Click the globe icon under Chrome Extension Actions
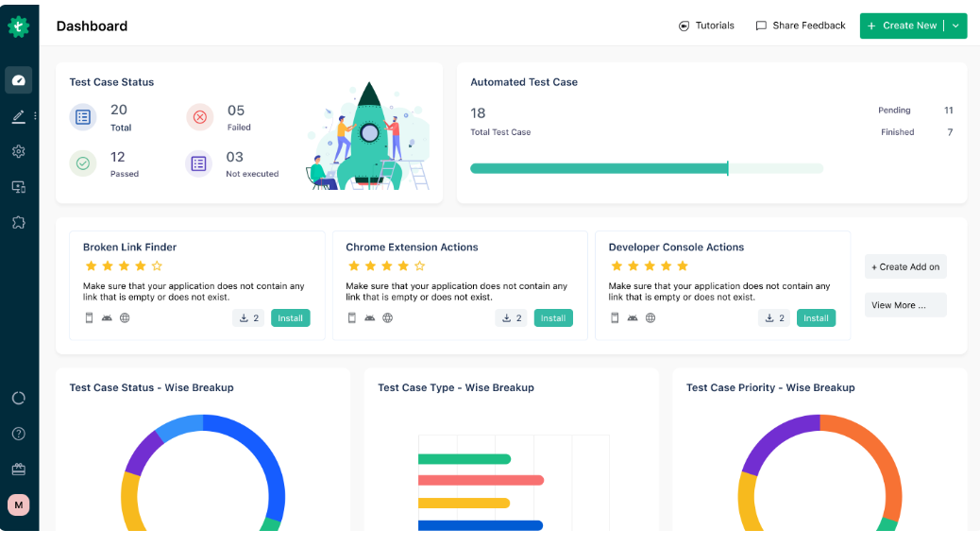The height and width of the screenshot is (547, 980). click(x=387, y=317)
